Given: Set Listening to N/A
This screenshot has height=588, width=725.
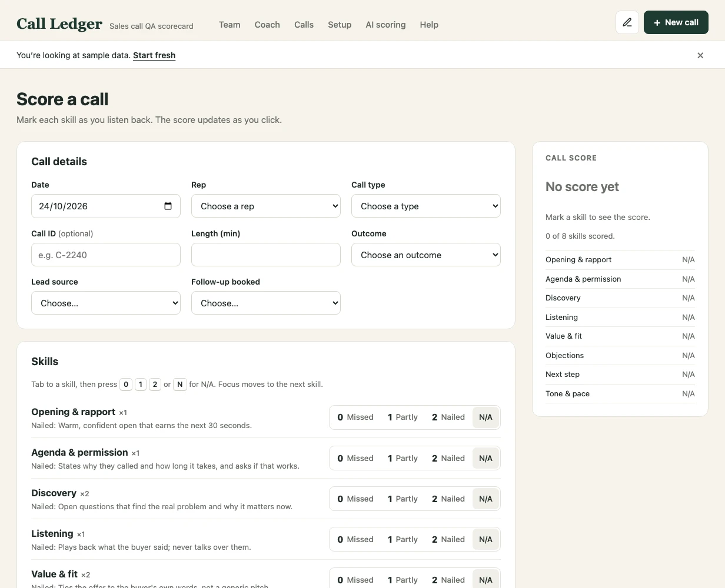Looking at the screenshot, I should coord(485,539).
